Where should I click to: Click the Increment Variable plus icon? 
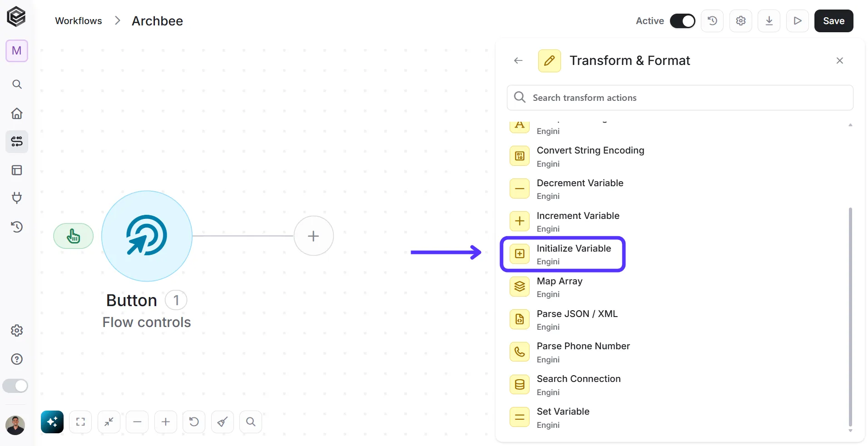tap(520, 221)
